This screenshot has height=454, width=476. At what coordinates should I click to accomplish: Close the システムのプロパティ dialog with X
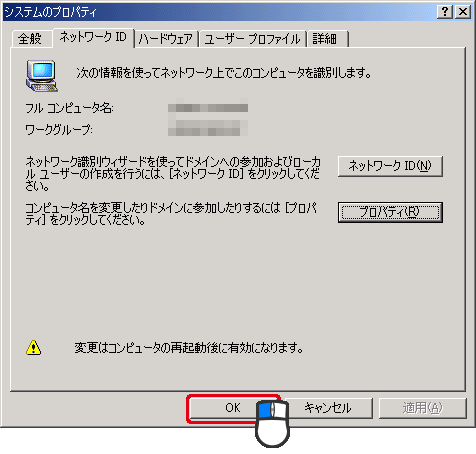(463, 12)
